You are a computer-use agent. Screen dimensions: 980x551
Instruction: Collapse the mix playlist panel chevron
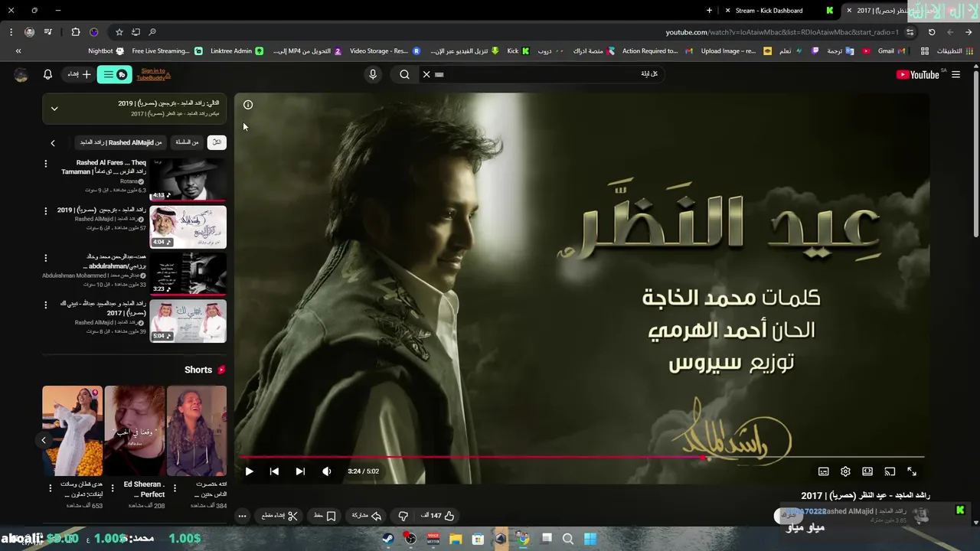54,109
